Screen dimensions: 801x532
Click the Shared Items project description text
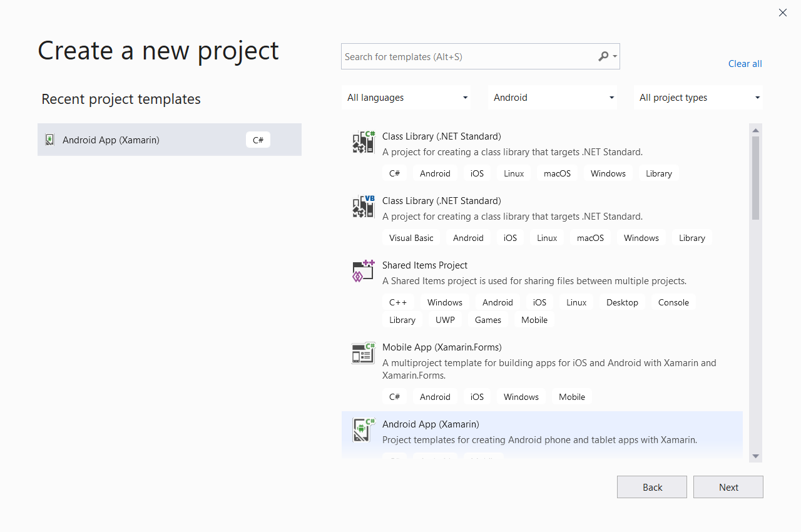[534, 280]
